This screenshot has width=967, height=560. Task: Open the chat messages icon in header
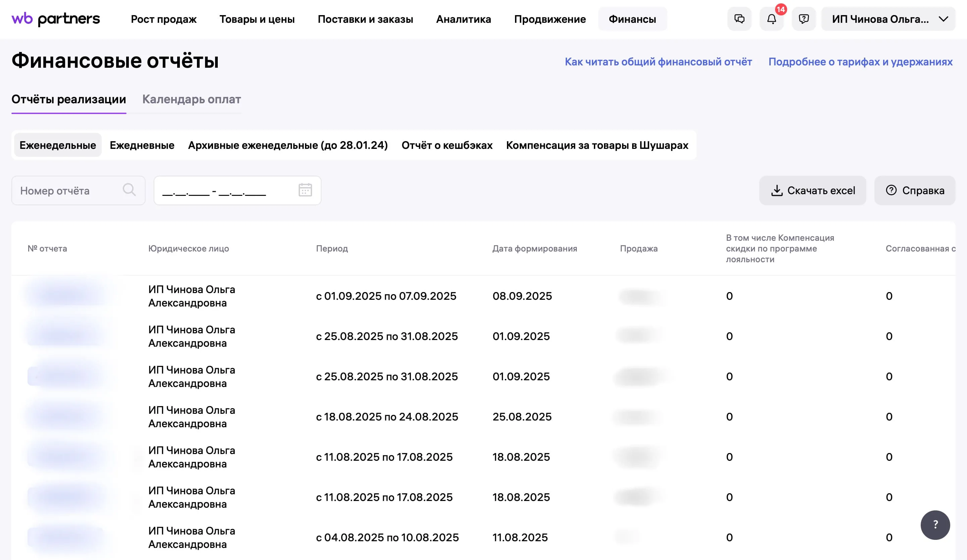[739, 19]
